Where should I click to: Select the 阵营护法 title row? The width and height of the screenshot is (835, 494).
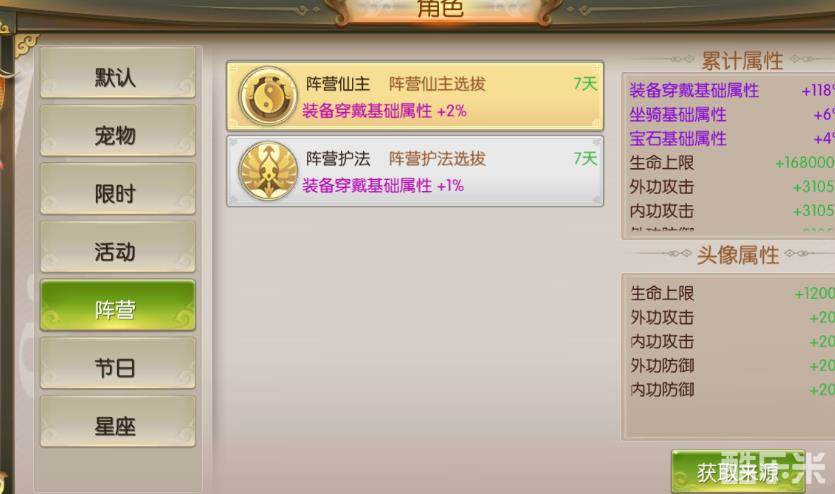(415, 171)
